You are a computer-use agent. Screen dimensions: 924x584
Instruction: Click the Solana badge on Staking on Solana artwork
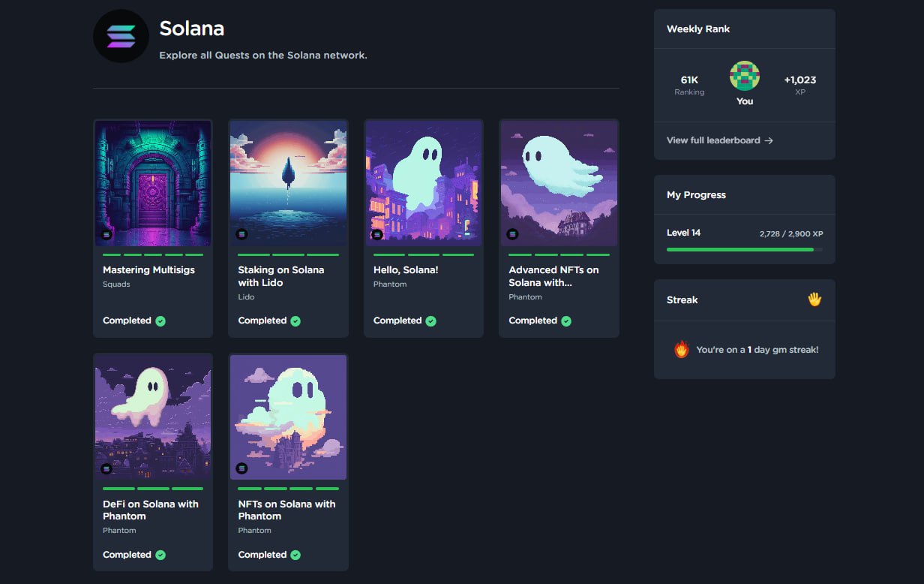[241, 234]
